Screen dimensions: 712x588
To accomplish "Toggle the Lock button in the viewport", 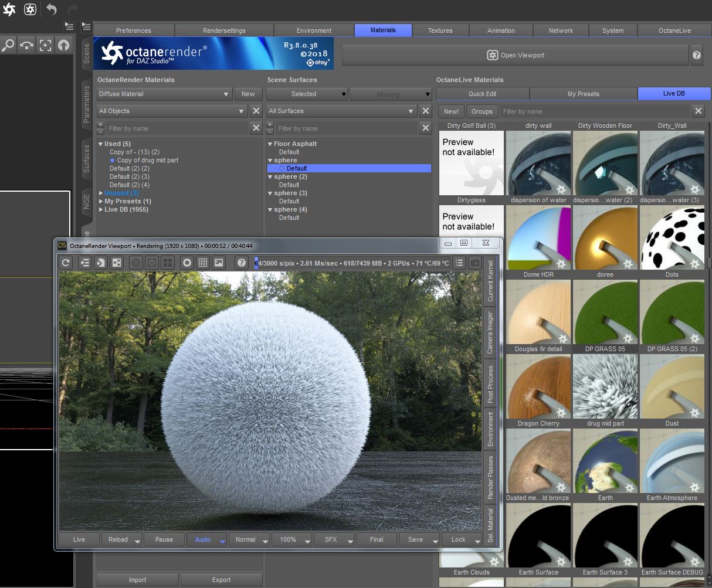I will pyautogui.click(x=458, y=539).
